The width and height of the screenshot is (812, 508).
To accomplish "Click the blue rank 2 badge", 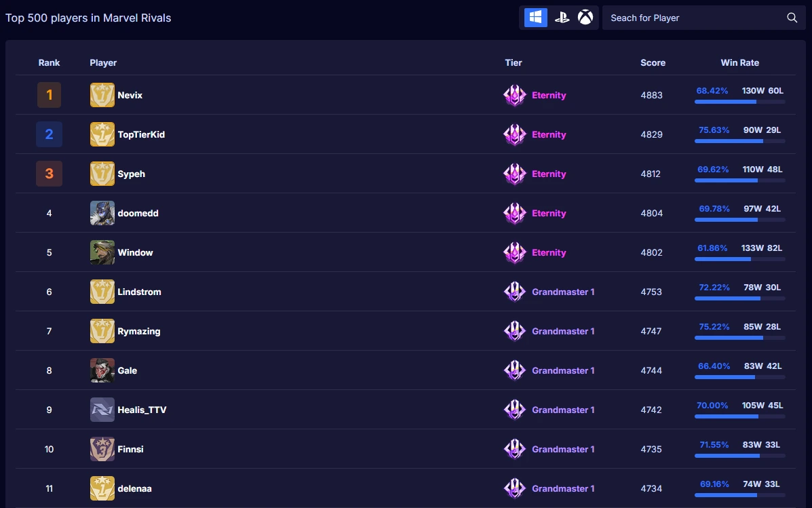I will tap(49, 134).
